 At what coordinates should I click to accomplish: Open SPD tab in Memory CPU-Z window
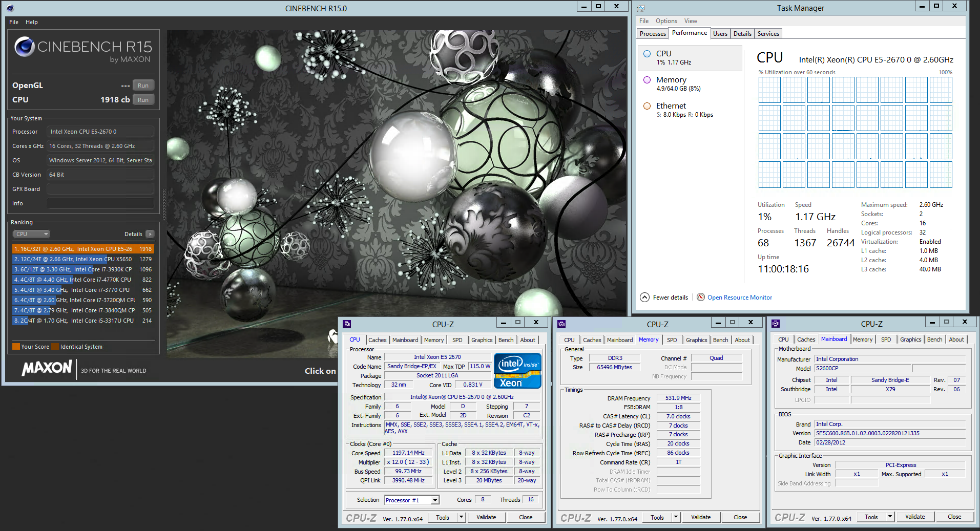click(672, 340)
